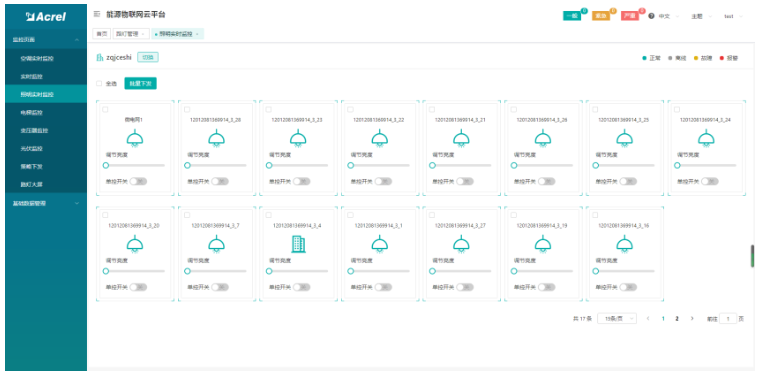
Task: Click the lamp icon of device 12012081369914_3_20
Action: pos(135,244)
